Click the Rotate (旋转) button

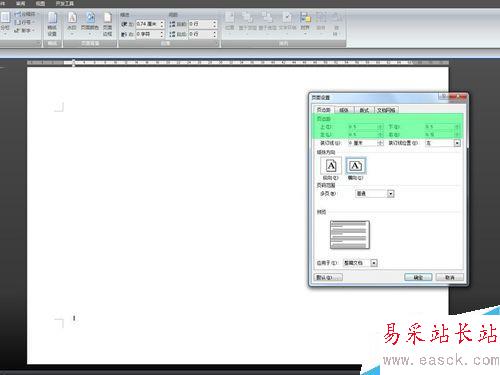coord(336,24)
